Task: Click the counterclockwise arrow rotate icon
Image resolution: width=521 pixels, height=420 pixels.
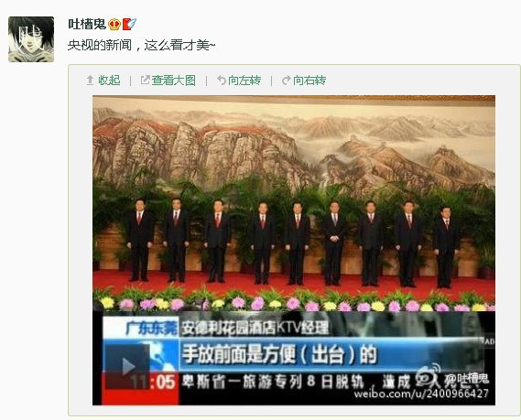Action: (x=222, y=80)
